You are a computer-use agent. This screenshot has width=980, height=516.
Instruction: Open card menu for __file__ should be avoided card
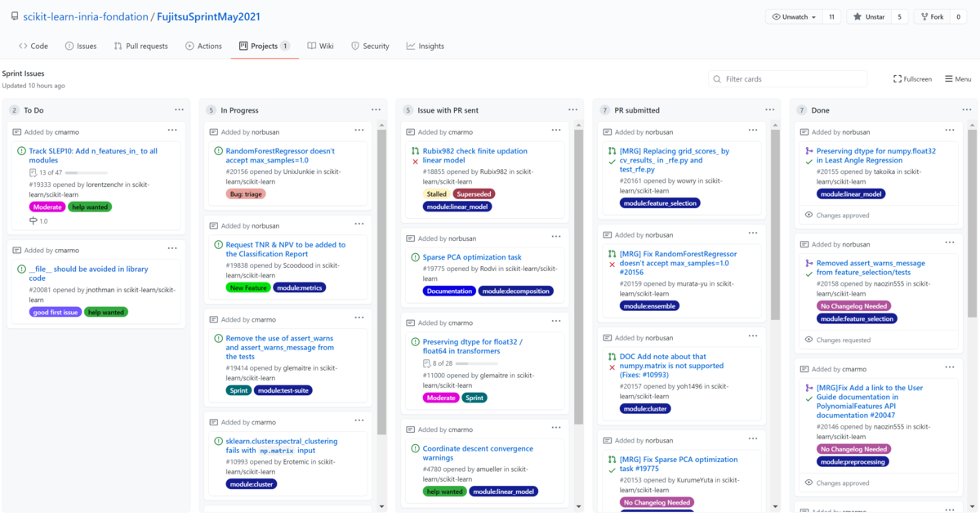(172, 249)
